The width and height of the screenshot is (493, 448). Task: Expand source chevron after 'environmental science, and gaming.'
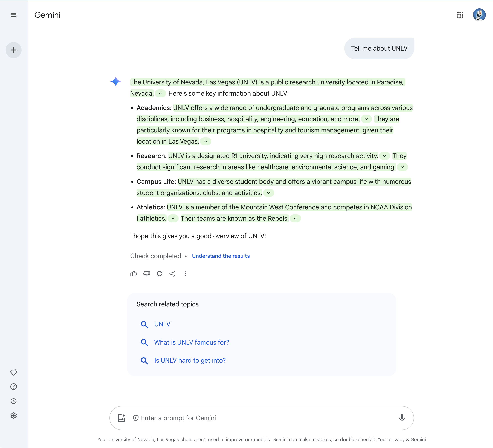402,167
